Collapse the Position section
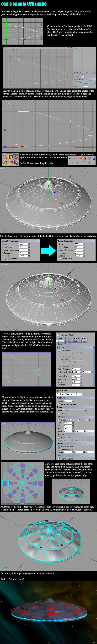Viewport: 97px width, 644px height. click(x=62, y=417)
